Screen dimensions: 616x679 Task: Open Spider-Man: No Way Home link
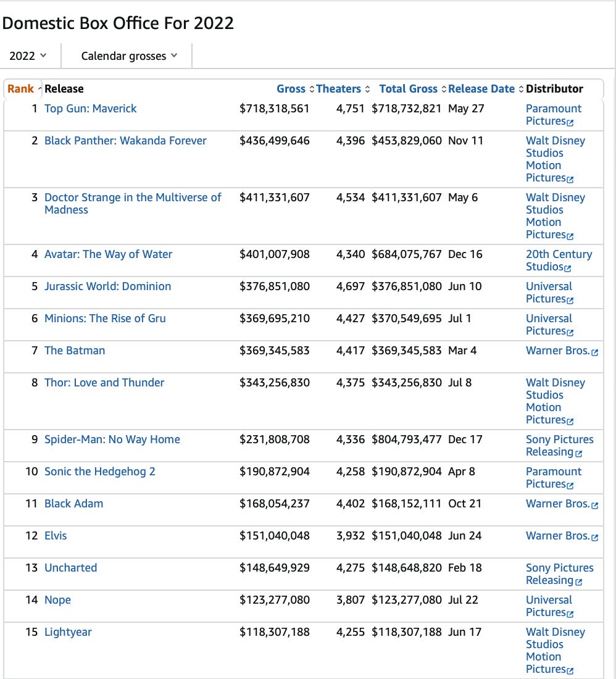point(112,439)
